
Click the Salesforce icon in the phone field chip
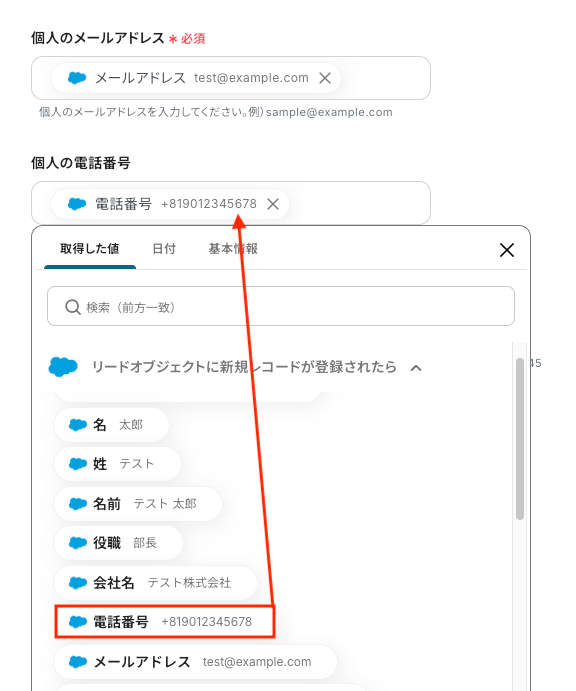77,204
